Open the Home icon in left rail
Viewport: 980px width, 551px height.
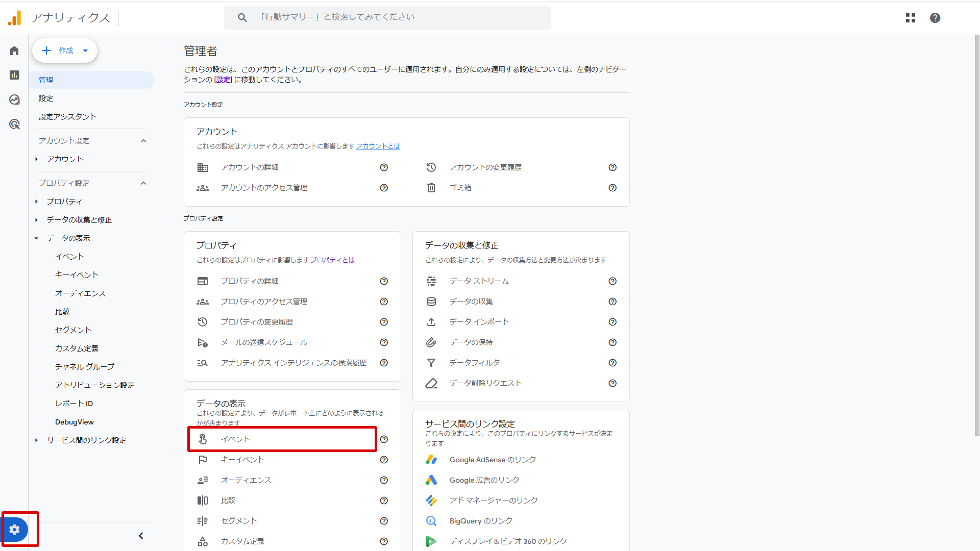coord(14,51)
